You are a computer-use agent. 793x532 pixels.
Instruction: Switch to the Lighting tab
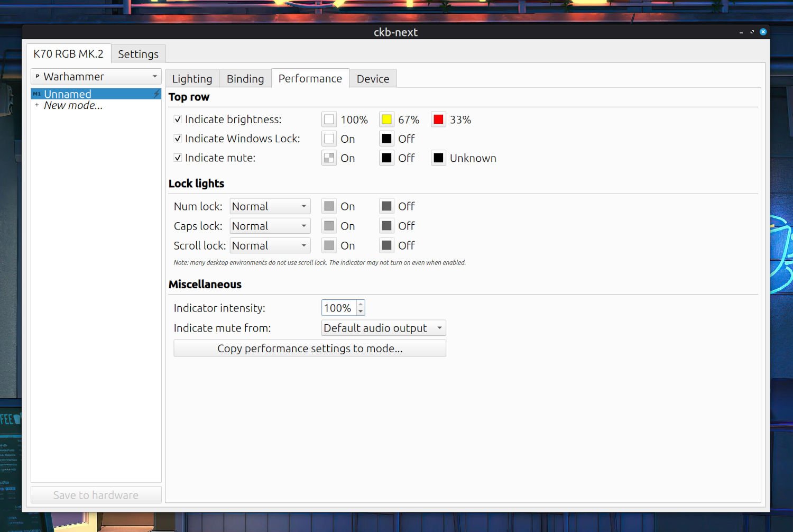192,78
